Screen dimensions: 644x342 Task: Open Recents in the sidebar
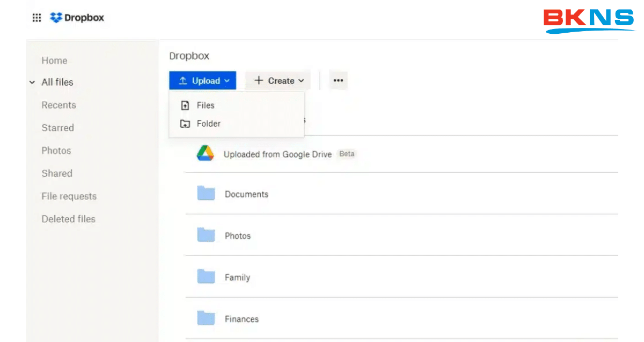pyautogui.click(x=58, y=105)
